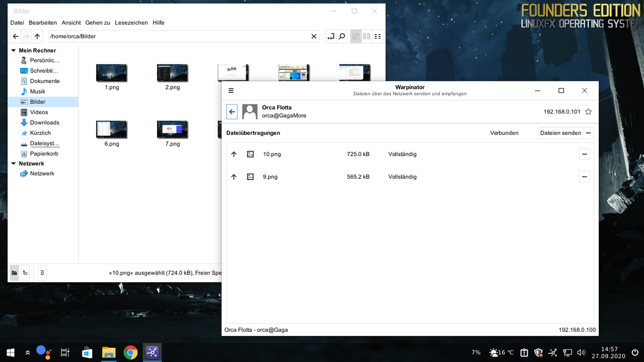
Task: Show places sidebar via bottom-left button
Action: pyautogui.click(x=14, y=273)
